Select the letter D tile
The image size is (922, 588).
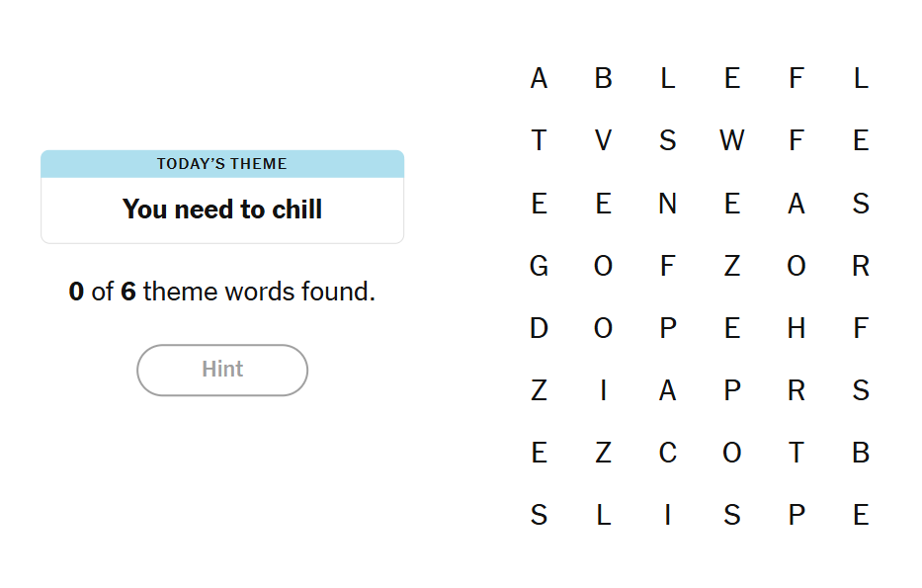pos(539,328)
